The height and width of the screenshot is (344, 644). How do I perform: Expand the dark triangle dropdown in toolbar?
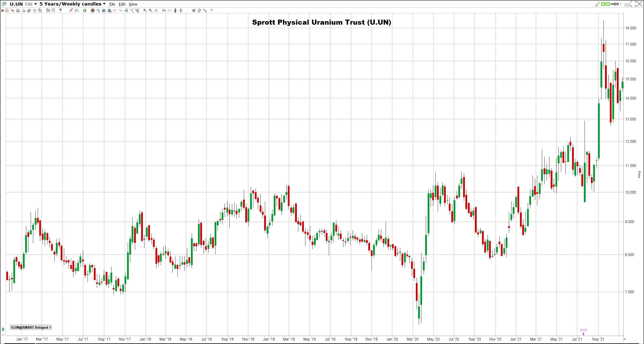pyautogui.click(x=60, y=10)
